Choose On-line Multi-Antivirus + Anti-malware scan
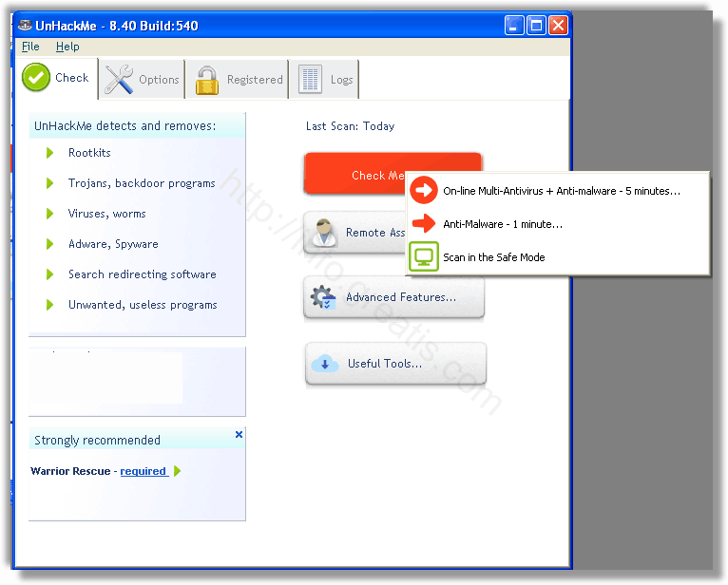 click(x=559, y=191)
